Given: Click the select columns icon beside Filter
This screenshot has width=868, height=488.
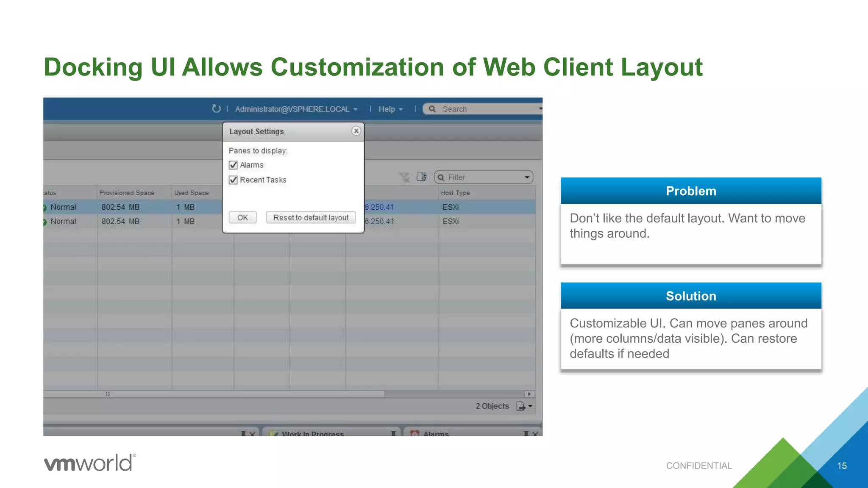Looking at the screenshot, I should (x=422, y=177).
